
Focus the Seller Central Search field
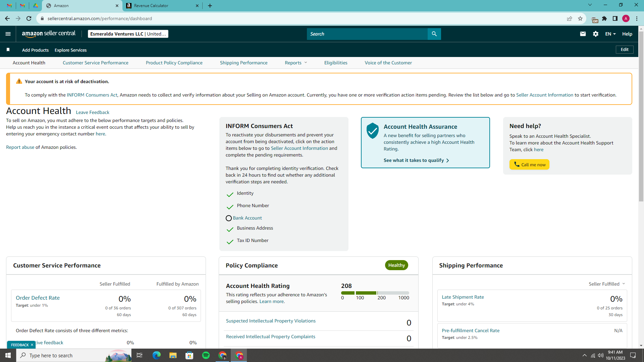(x=367, y=34)
